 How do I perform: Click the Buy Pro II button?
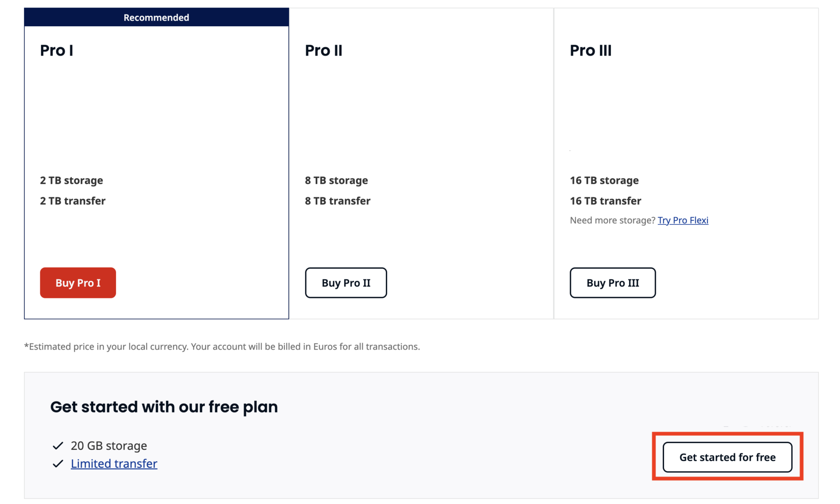pos(346,283)
